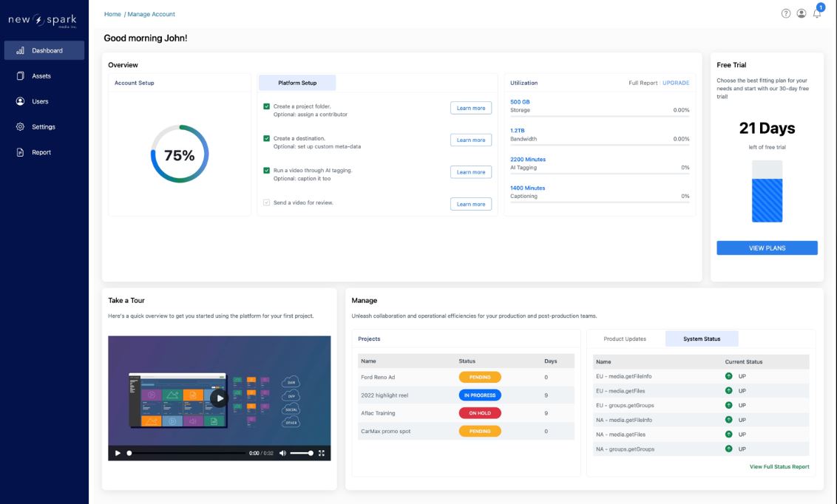View Full Status Report link
Viewport: 837px width, 504px height.
coord(779,466)
